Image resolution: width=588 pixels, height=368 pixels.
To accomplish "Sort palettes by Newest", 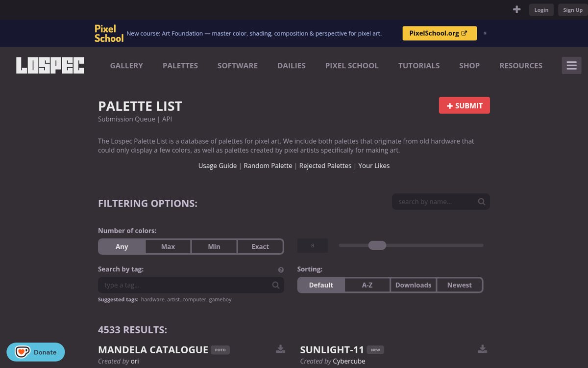I will tap(460, 285).
